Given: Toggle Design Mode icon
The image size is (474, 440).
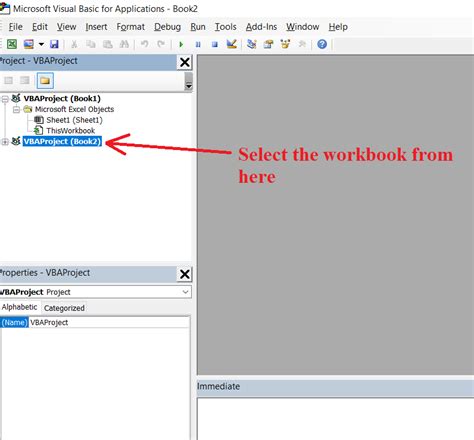Looking at the screenshot, I should point(231,44).
